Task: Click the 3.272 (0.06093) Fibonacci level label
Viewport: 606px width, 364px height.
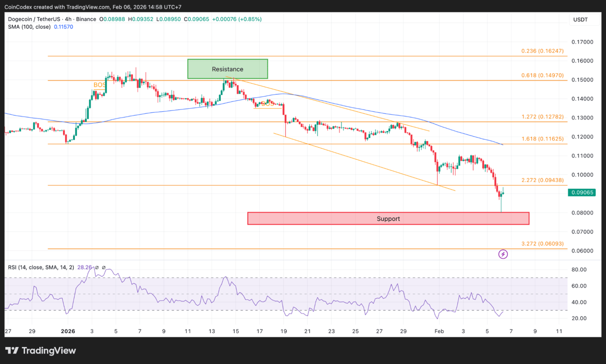Action: coord(542,244)
